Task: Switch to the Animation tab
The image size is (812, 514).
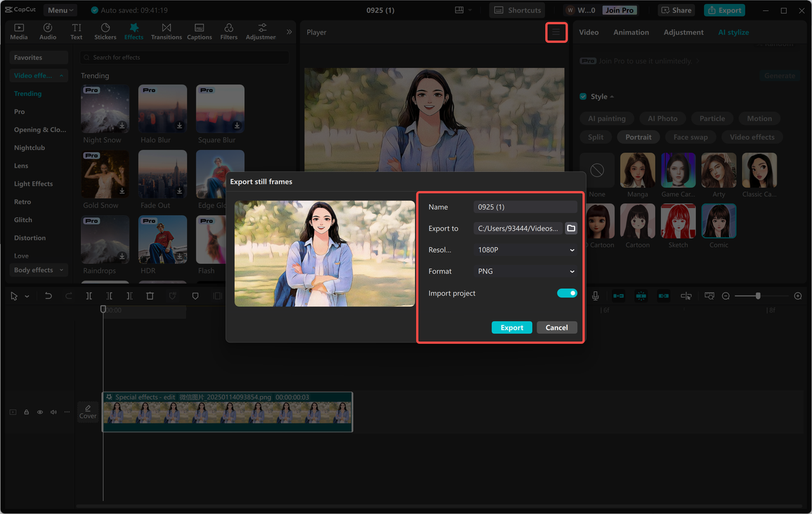Action: [631, 32]
